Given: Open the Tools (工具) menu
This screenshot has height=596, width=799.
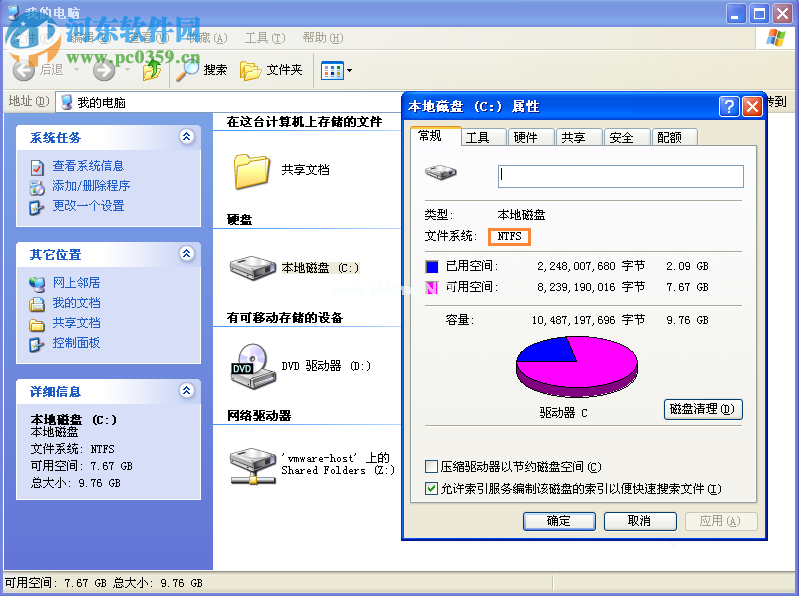Looking at the screenshot, I should click(265, 38).
